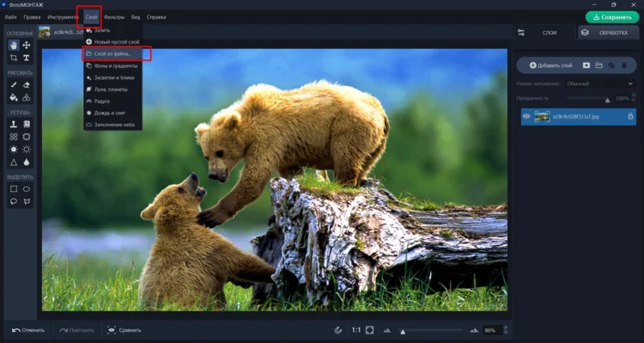This screenshot has height=343, width=644.
Task: Select the Lasso selection tool
Action: pyautogui.click(x=14, y=201)
